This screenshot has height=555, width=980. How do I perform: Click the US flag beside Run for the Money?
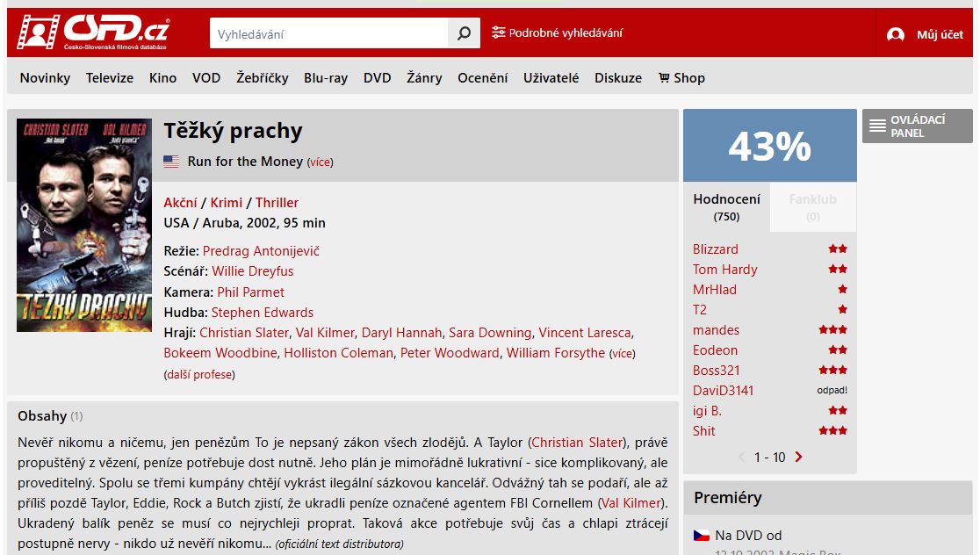tap(171, 162)
